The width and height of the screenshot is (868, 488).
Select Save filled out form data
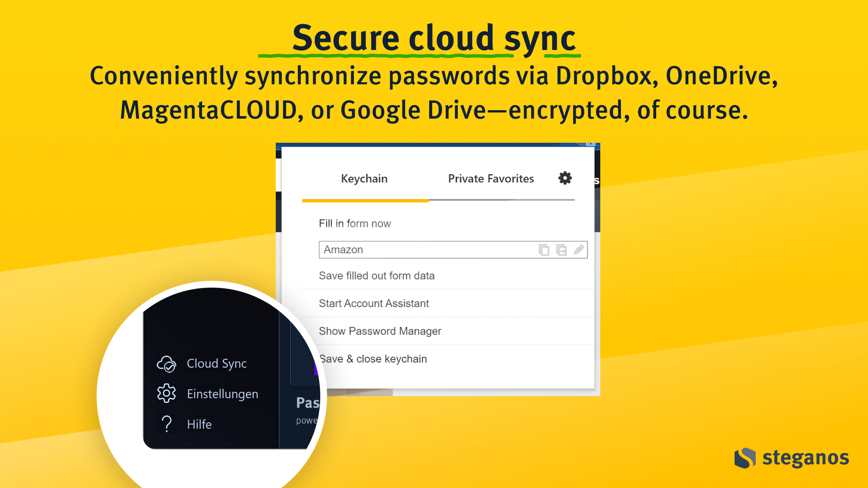pos(377,276)
